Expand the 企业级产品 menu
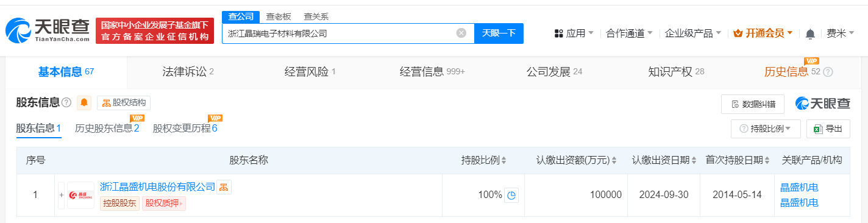The image size is (868, 223). [693, 33]
